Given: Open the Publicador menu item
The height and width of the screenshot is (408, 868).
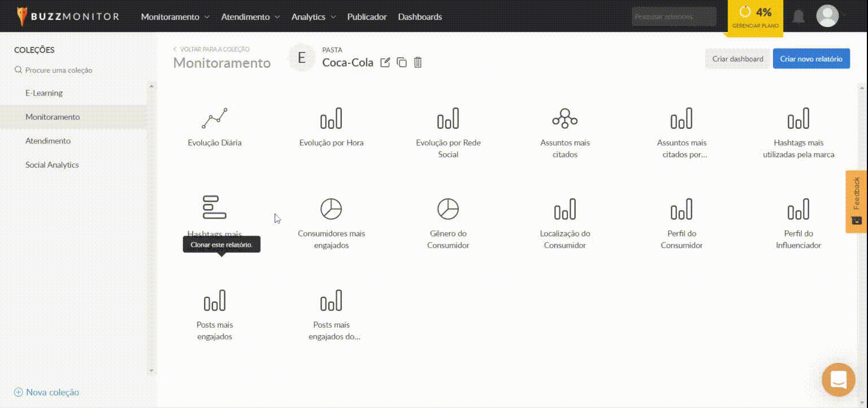Looking at the screenshot, I should coord(367,17).
